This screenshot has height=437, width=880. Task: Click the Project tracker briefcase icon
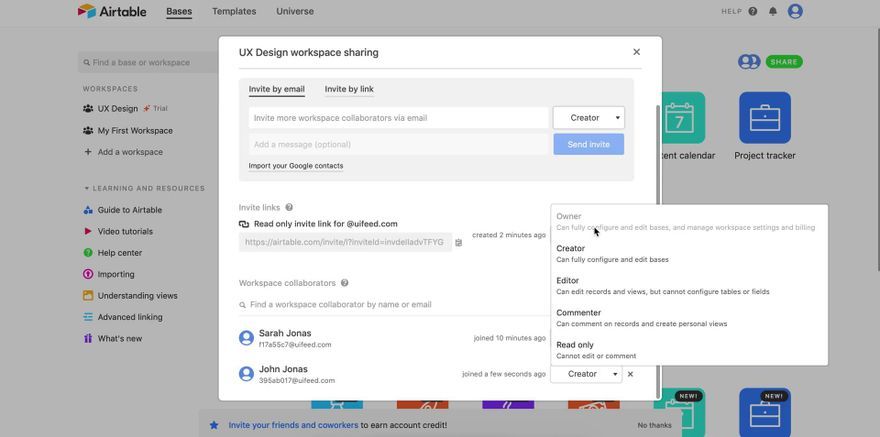tap(765, 118)
